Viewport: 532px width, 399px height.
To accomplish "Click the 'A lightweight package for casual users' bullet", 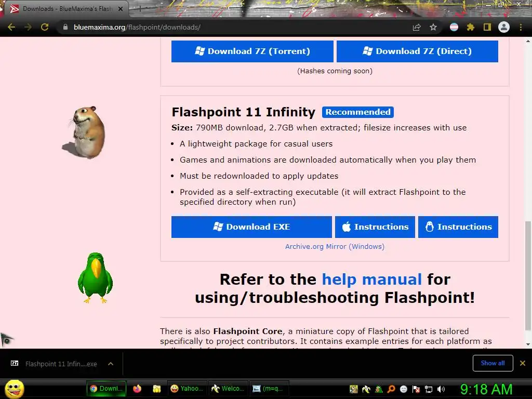I will tap(256, 144).
